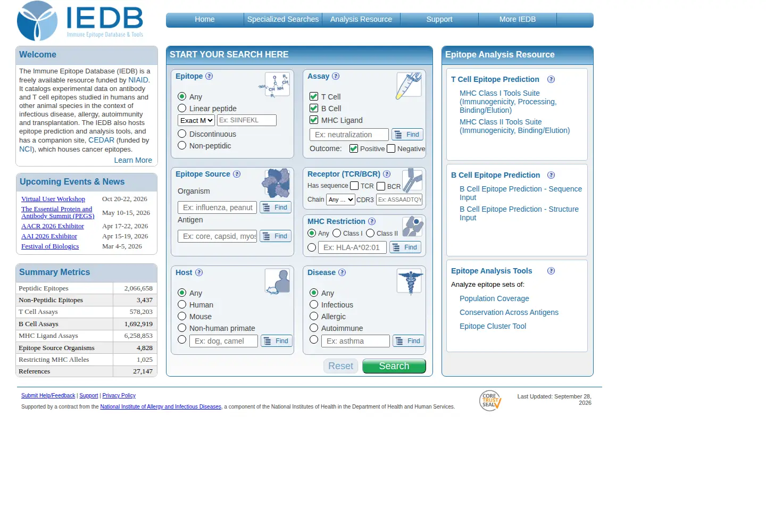Check the TCR has-sequence checkbox
Viewport: 766px width, 532px height.
[354, 186]
